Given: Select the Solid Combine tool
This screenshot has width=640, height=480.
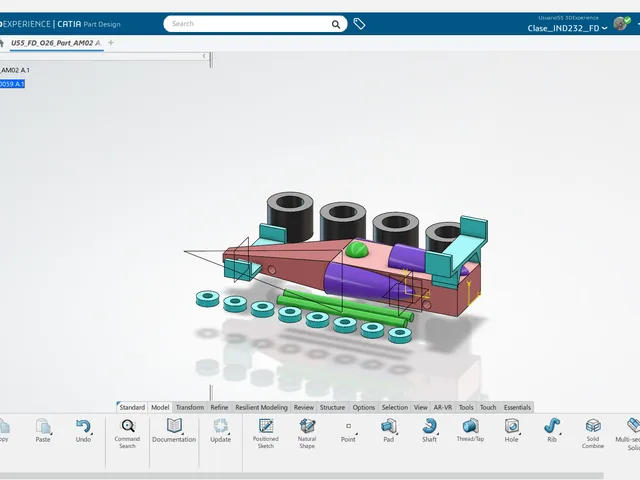Looking at the screenshot, I should click(x=593, y=427).
